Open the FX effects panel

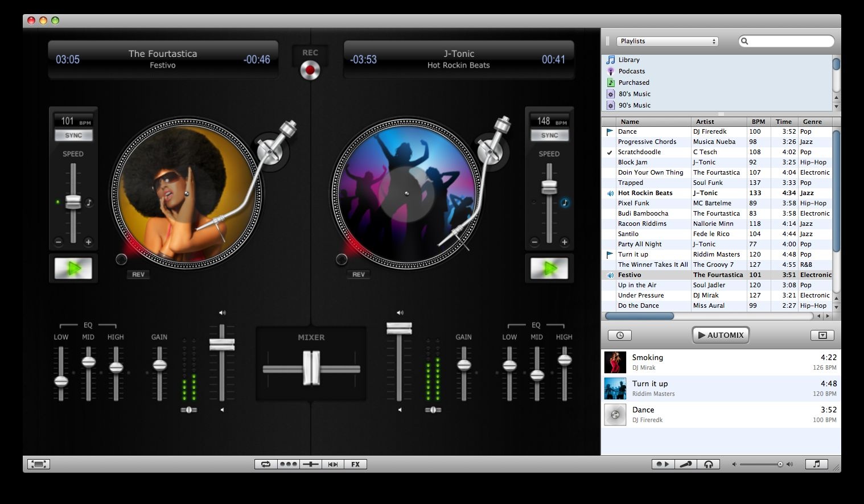point(355,464)
